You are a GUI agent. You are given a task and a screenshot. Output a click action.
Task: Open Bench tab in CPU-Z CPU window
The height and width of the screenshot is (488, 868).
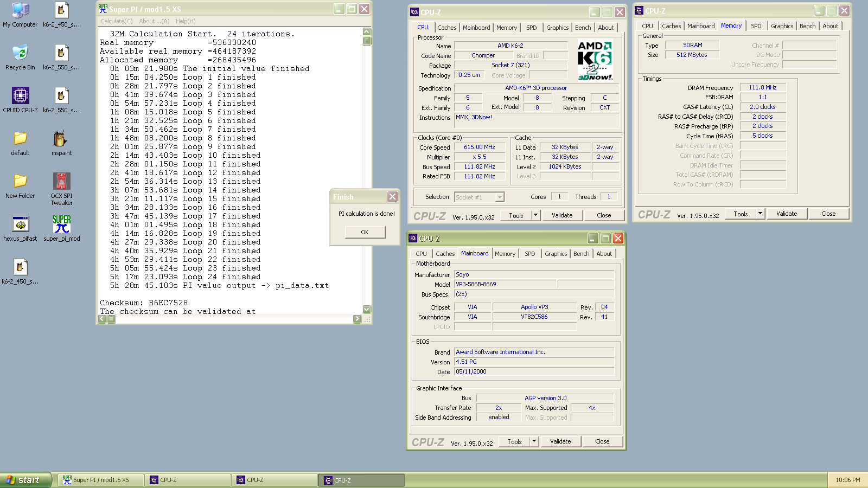(583, 28)
